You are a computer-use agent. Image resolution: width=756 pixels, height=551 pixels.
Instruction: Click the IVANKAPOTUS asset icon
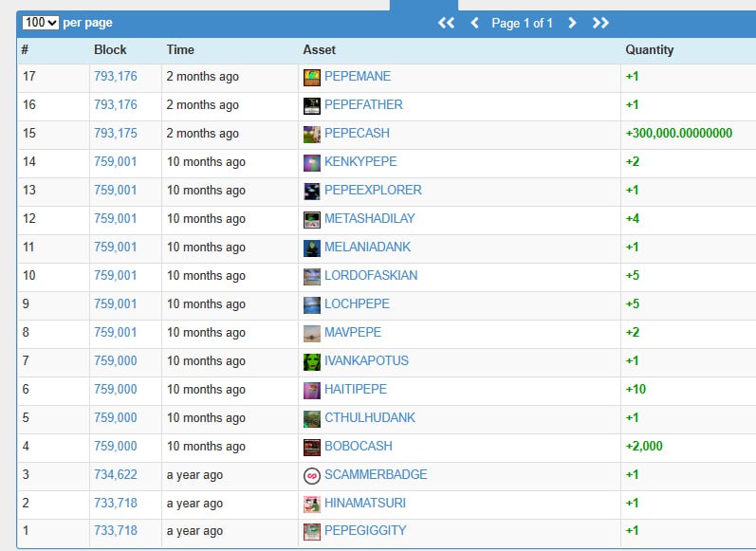(x=312, y=362)
